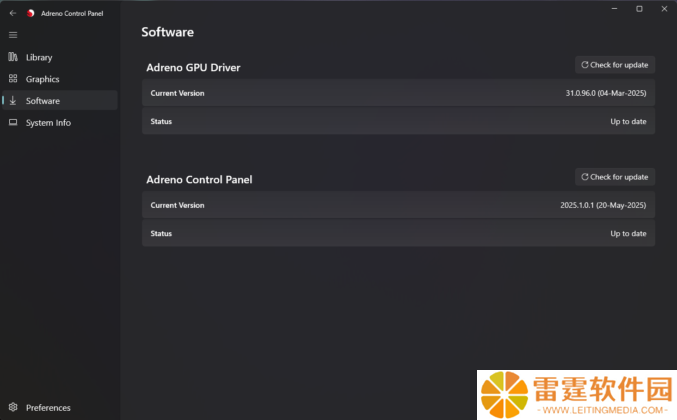Click refresh icon beside Adreno GPU Driver
677x420 pixels.
click(585, 65)
